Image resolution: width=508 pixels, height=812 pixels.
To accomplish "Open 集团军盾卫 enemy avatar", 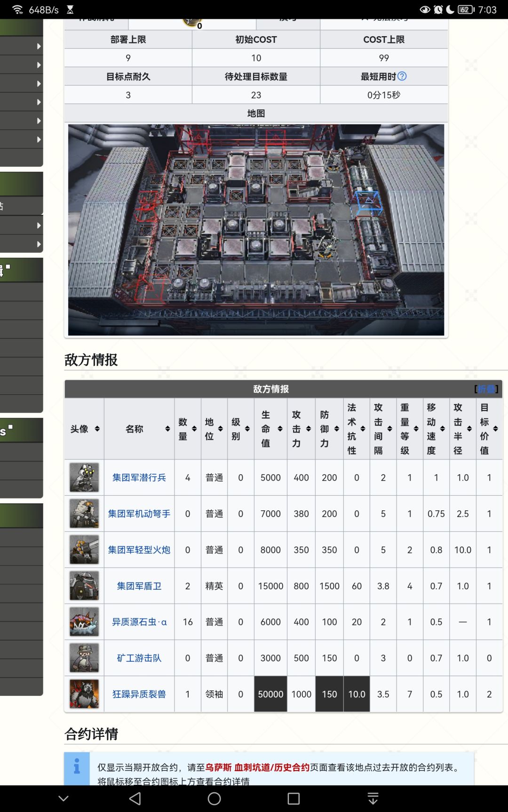I will pyautogui.click(x=84, y=586).
